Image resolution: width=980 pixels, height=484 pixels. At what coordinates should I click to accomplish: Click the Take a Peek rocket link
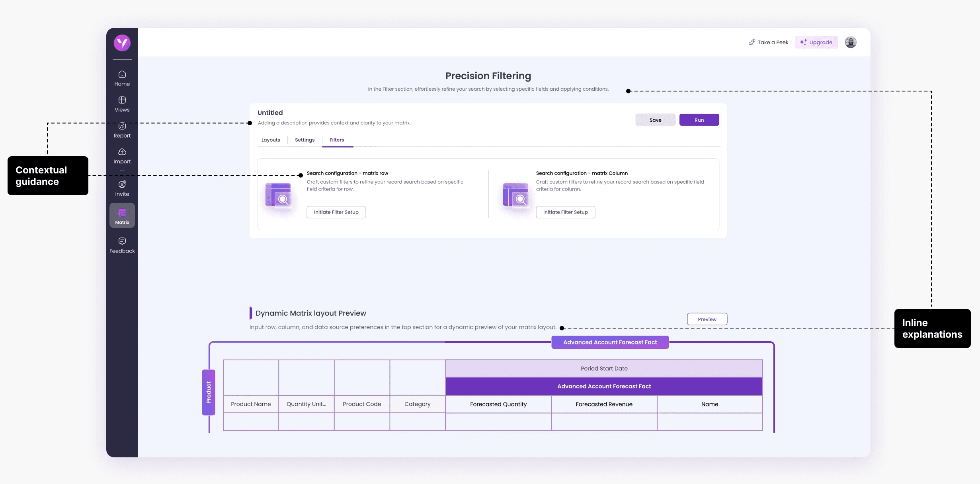click(768, 42)
